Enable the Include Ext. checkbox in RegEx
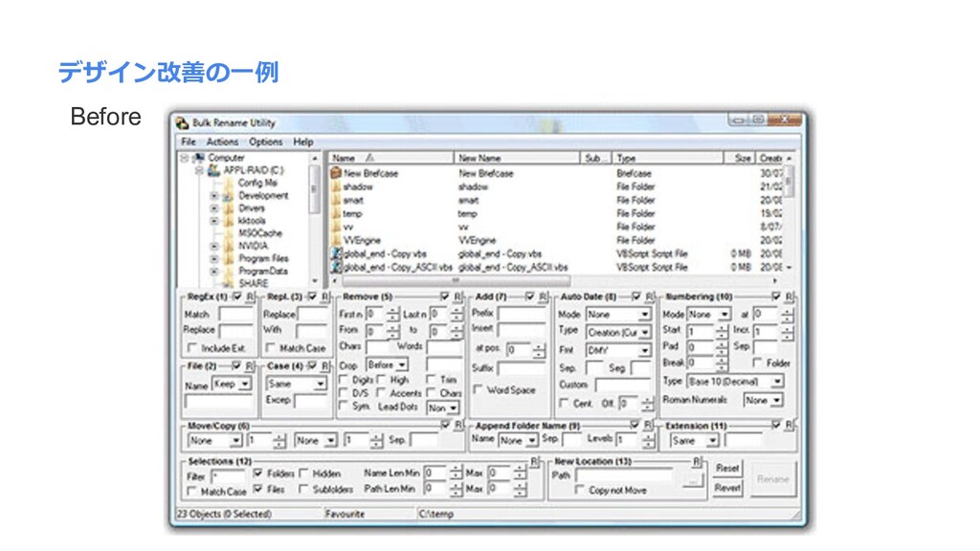Screen dimensions: 980x551 click(191, 347)
